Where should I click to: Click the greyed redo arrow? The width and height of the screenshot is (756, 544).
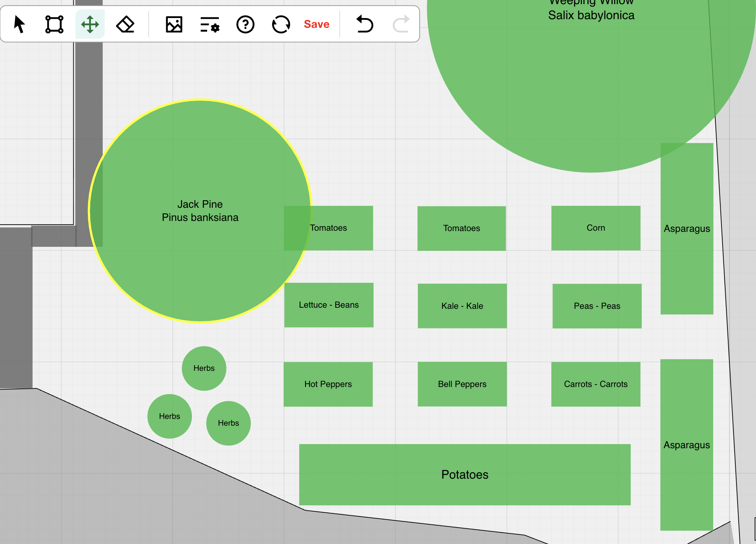[401, 24]
